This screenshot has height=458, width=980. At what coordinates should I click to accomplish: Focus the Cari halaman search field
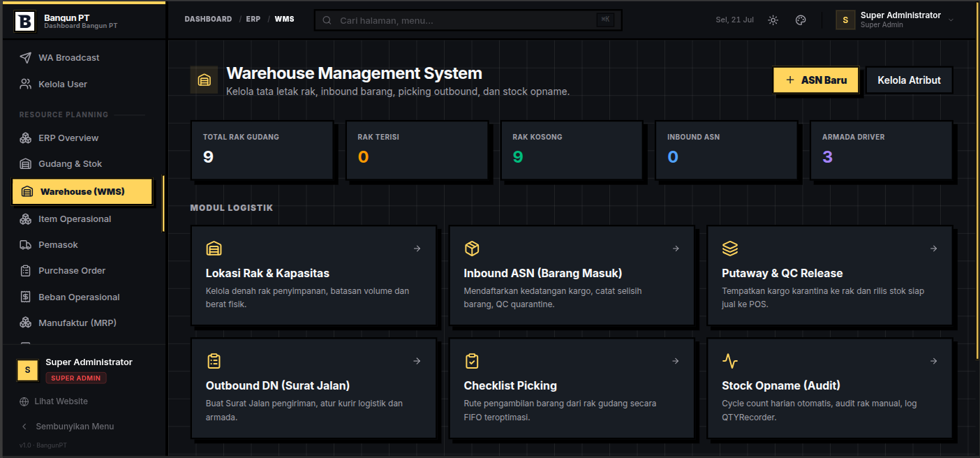point(468,20)
